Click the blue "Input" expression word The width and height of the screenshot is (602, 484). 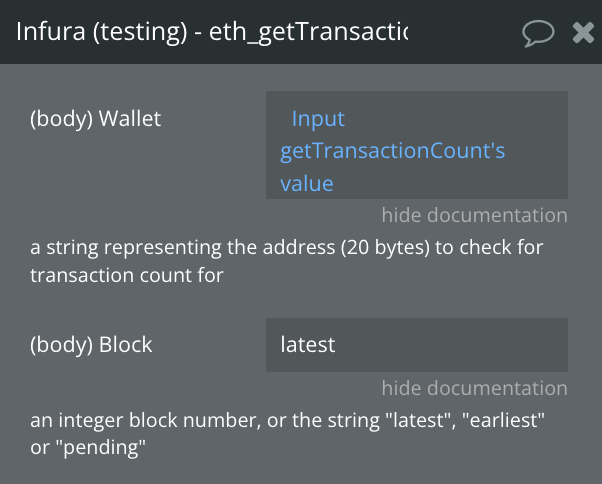tap(318, 118)
